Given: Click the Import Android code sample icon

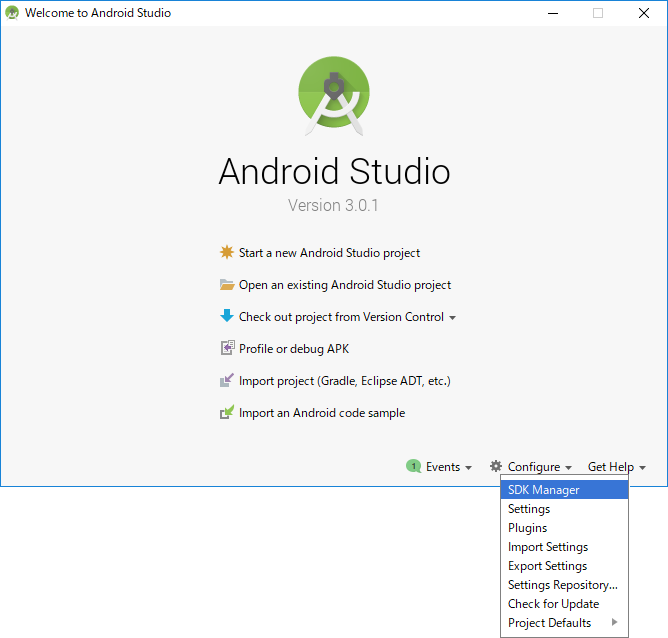Looking at the screenshot, I should point(227,412).
